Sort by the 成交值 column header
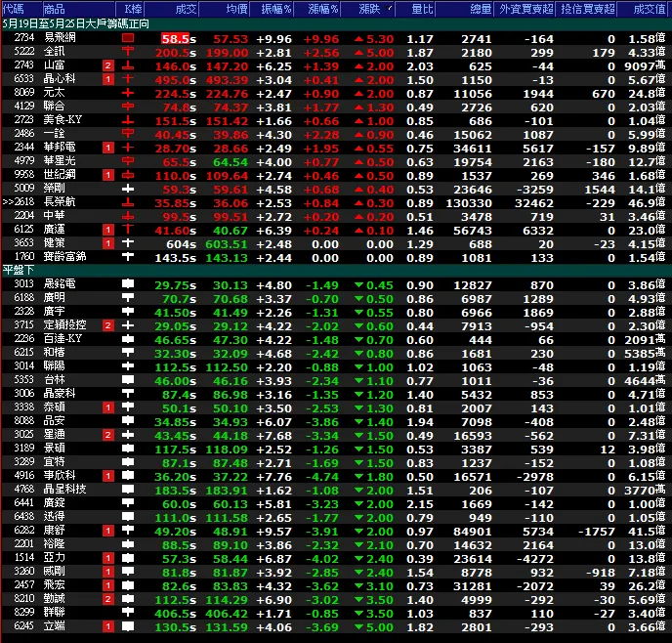The width and height of the screenshot is (672, 643). [645, 9]
